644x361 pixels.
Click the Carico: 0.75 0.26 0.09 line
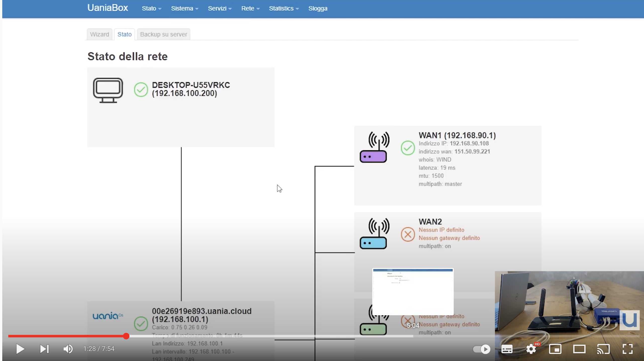179,327
